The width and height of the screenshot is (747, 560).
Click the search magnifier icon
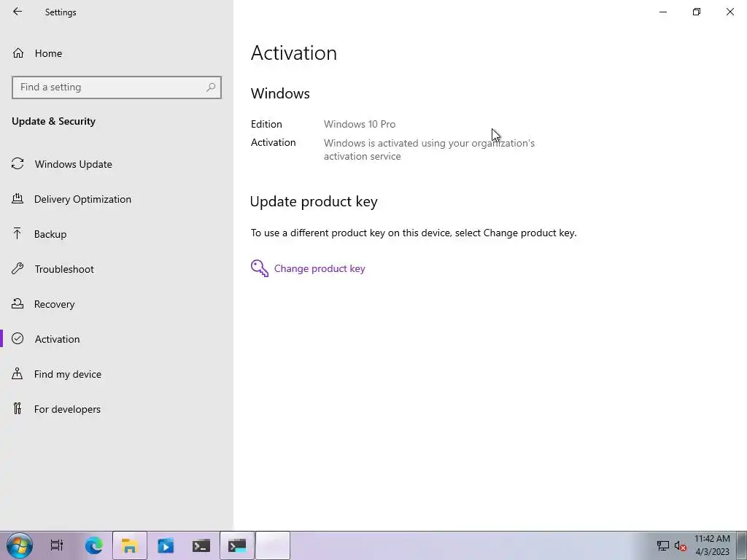pos(211,87)
